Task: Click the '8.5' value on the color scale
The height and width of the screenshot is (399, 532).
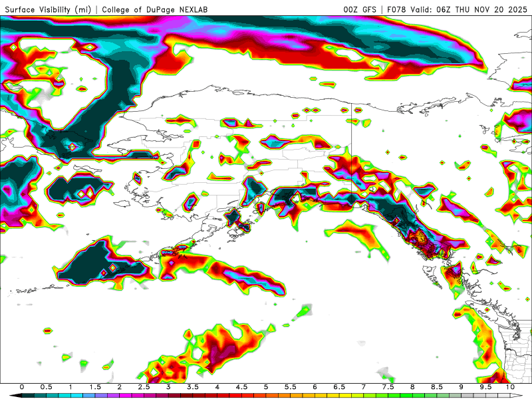Action: (437, 387)
